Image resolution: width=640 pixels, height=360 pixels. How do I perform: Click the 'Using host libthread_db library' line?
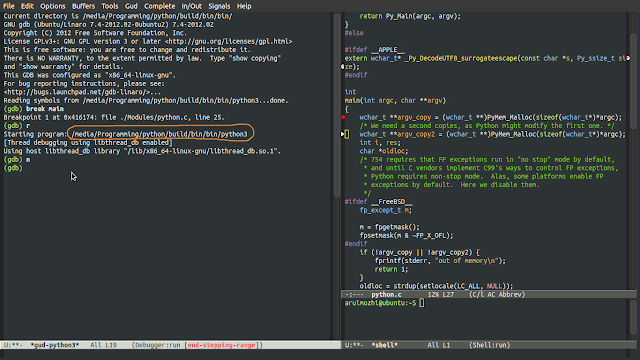tap(142, 151)
